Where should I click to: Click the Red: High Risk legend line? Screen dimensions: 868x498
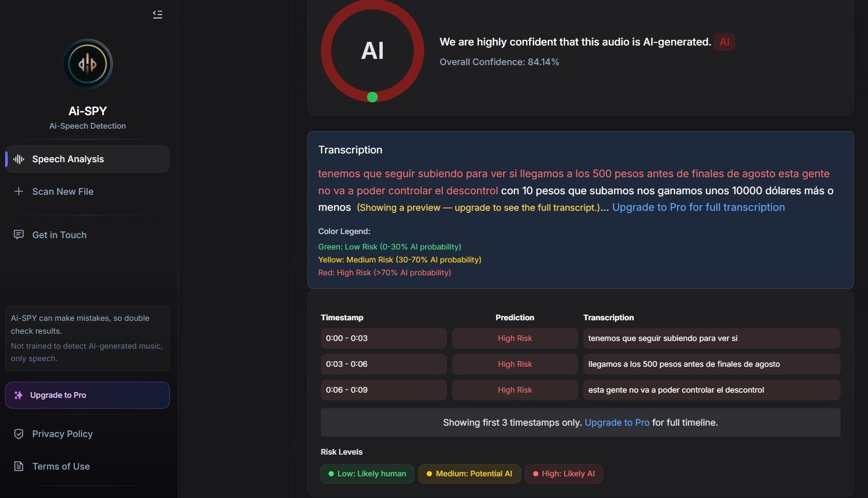(x=384, y=273)
